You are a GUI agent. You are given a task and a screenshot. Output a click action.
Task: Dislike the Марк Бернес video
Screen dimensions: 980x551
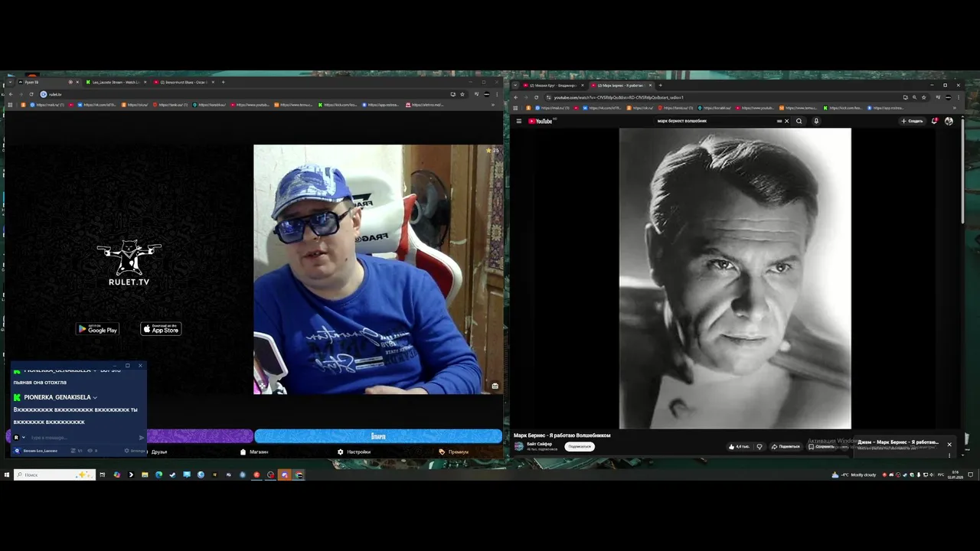pyautogui.click(x=759, y=446)
